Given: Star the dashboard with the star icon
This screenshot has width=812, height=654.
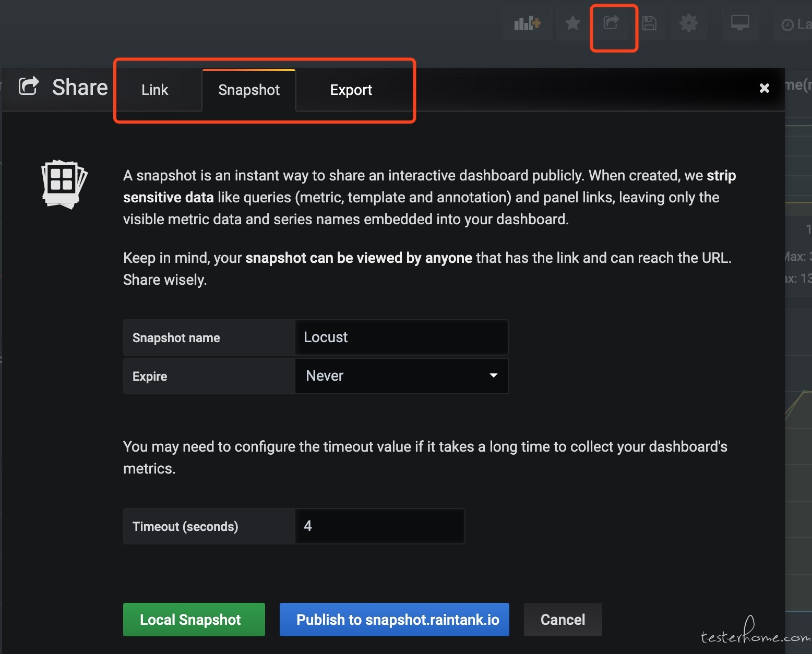Looking at the screenshot, I should [572, 23].
